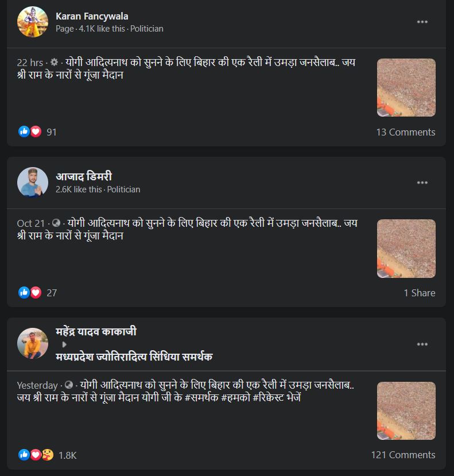This screenshot has width=454, height=476.
Task: Open options menu for Karan Fancywala post
Action: tap(422, 22)
